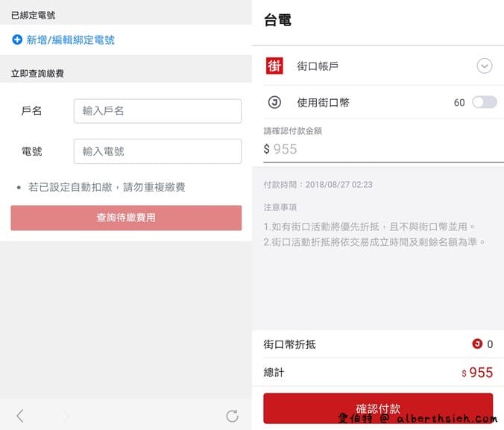This screenshot has height=430, width=504.
Task: Click the blue plus icon for adding bound meter number
Action: click(x=17, y=39)
